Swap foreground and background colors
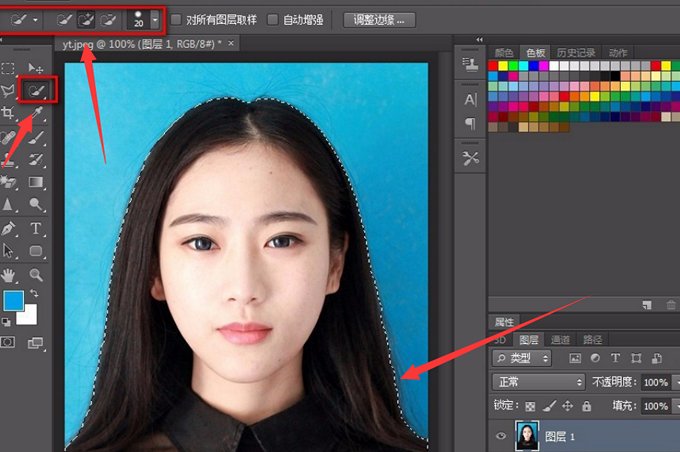Viewport: 680px width, 452px height. pos(34,294)
